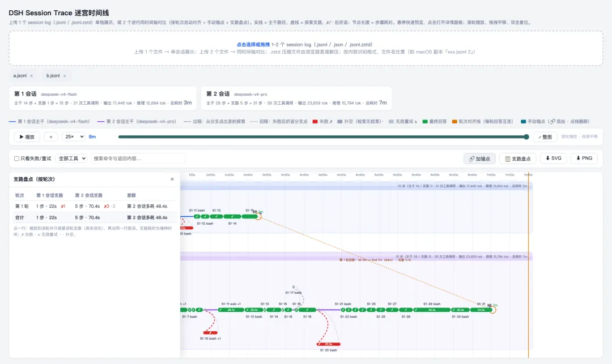Click the play button 播放
The height and width of the screenshot is (364, 612).
pos(27,137)
